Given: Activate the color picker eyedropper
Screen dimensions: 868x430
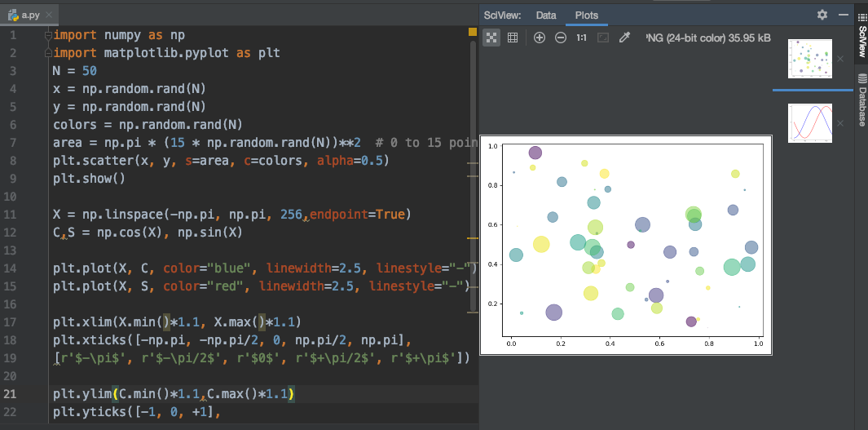Looking at the screenshot, I should pos(624,38).
